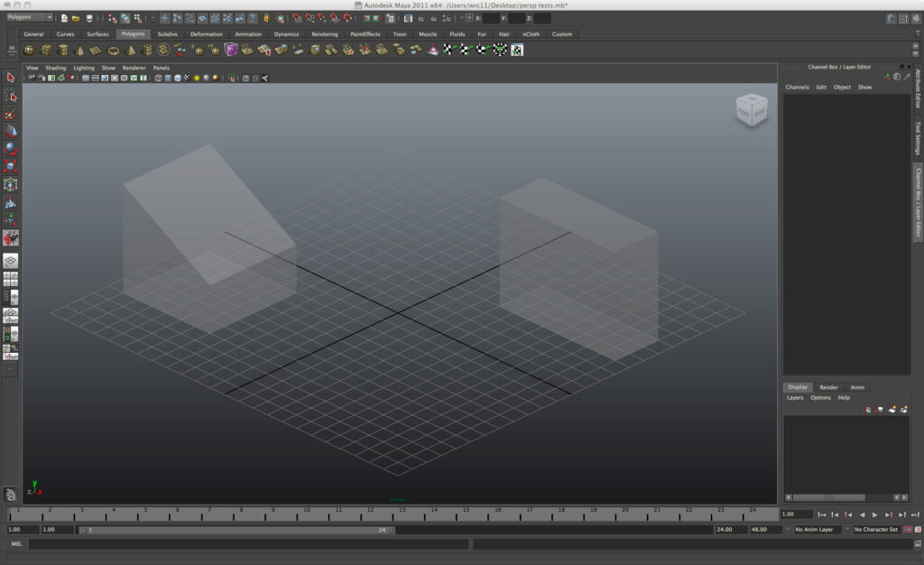Expand the No Character Set dropdown
924x565 pixels.
876,530
